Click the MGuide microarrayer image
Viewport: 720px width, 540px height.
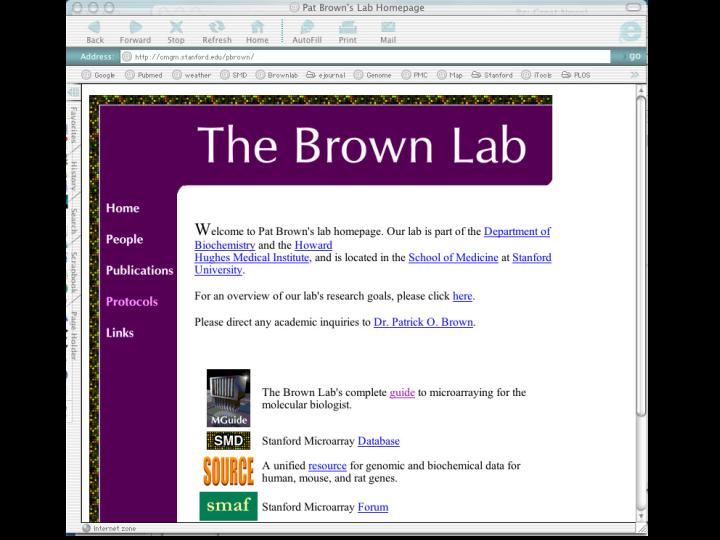point(228,398)
